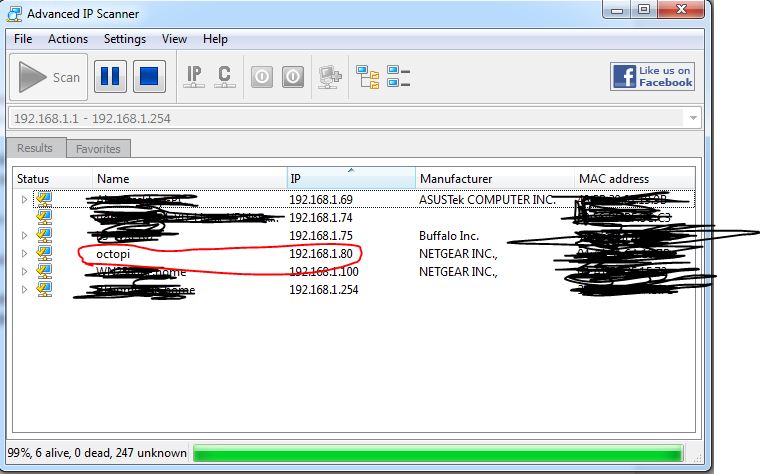Click ASUSTek COMPUTER INC. manufacturer cell
This screenshot has height=474, width=760.
pyautogui.click(x=487, y=200)
